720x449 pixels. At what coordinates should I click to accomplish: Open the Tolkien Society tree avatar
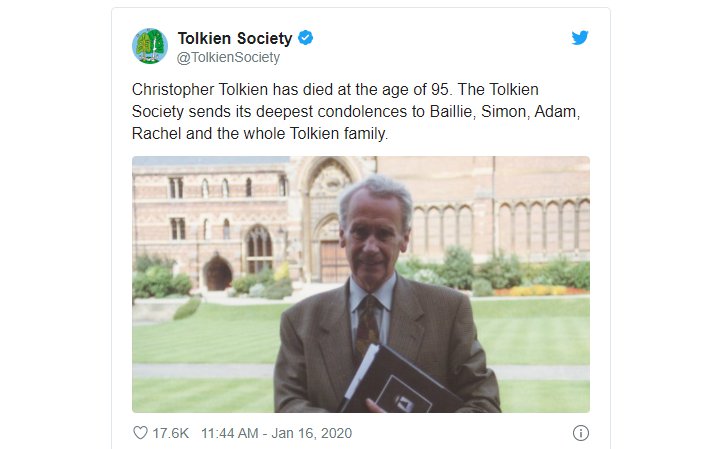pos(150,46)
